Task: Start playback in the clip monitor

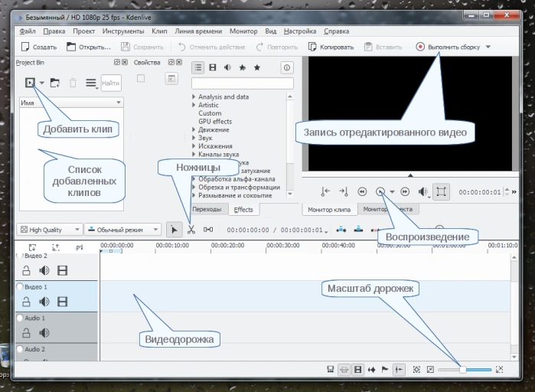Action: point(380,191)
